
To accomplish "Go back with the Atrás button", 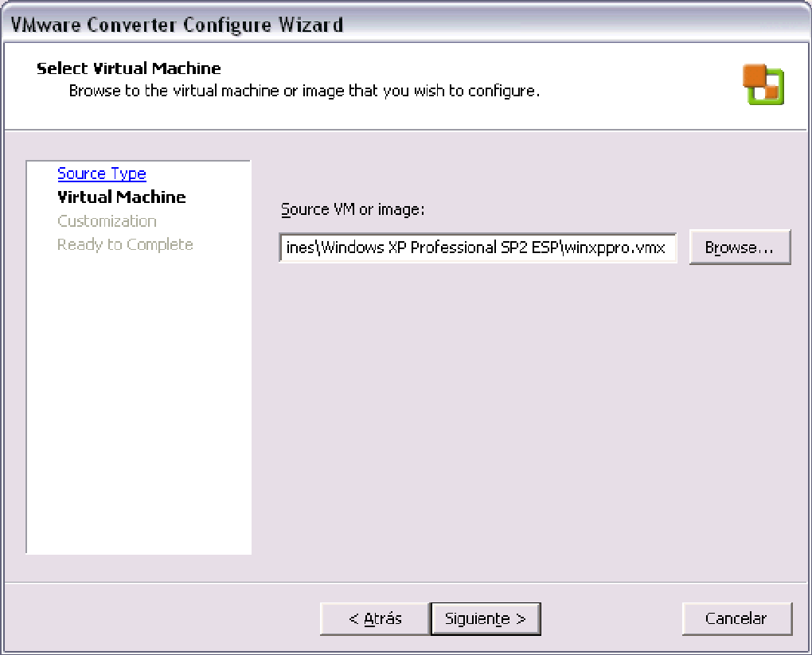I will tap(375, 618).
